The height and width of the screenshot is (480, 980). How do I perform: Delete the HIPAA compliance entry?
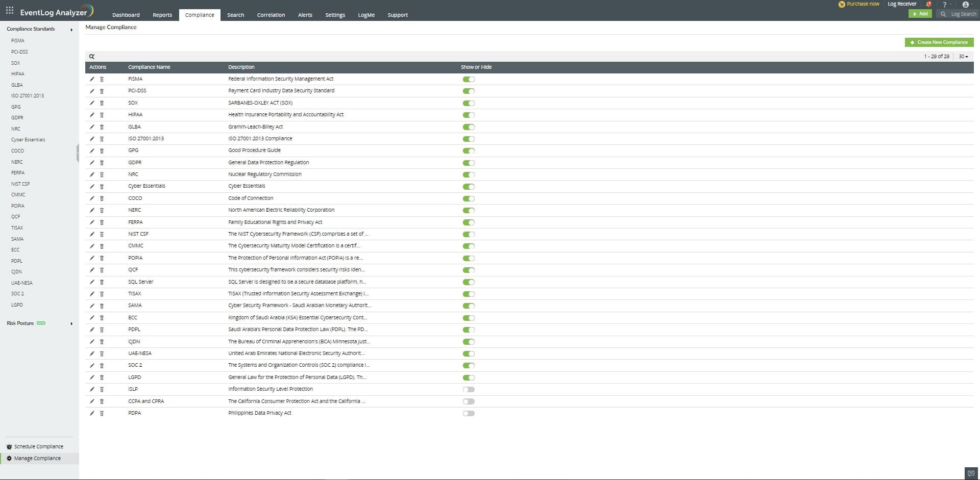[102, 115]
